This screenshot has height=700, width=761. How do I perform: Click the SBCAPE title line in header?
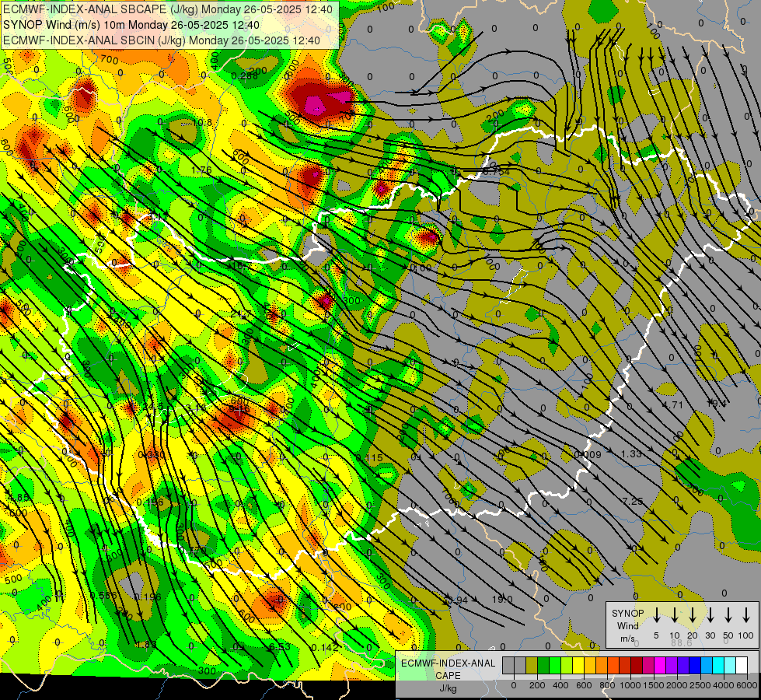(168, 9)
